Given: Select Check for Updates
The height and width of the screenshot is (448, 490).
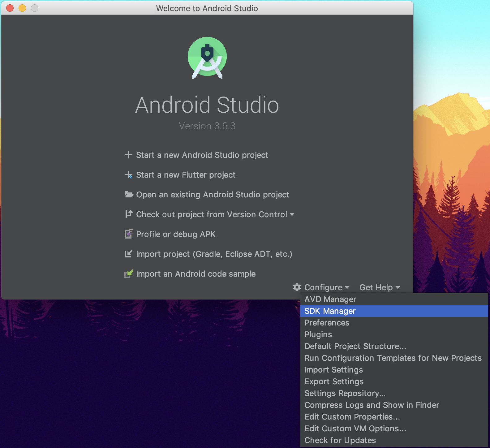Looking at the screenshot, I should tap(394, 440).
